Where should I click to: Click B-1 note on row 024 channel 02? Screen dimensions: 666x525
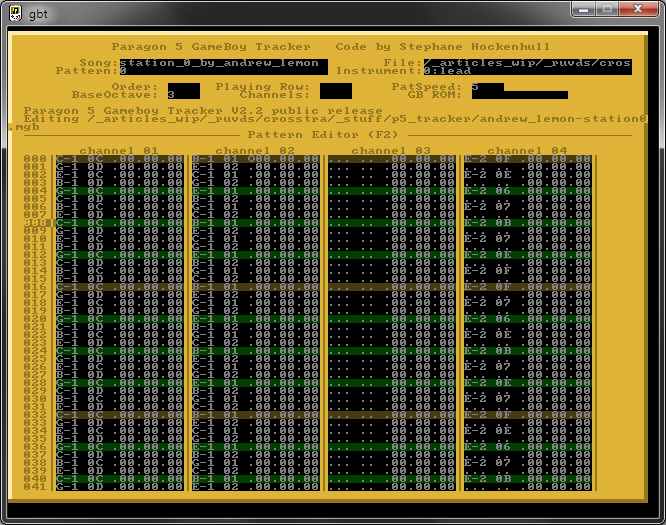coord(203,351)
